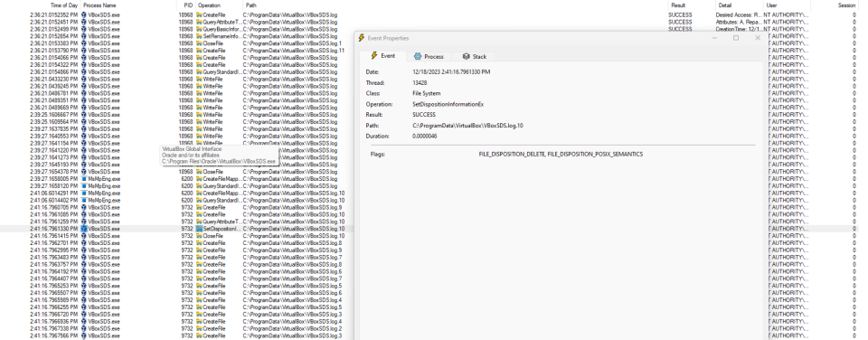Image resolution: width=868 pixels, height=340 pixels.
Task: Click the Path value in Event Properties dialog
Action: pos(467,126)
